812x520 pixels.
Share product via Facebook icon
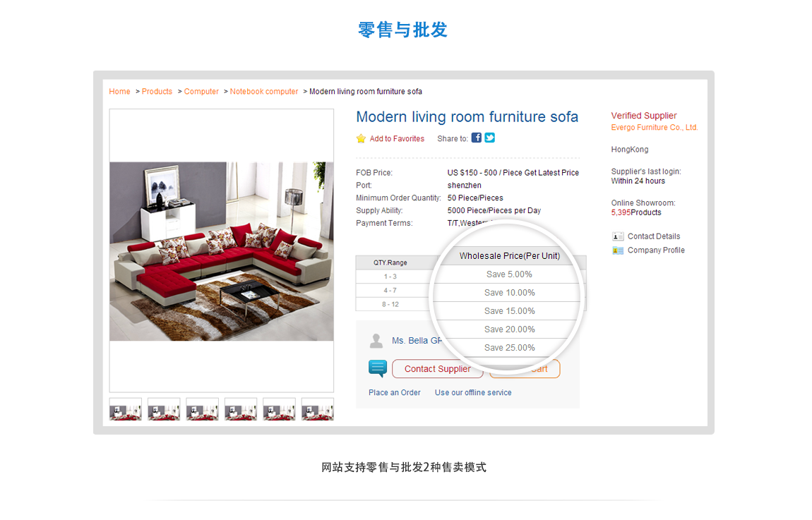(x=477, y=138)
